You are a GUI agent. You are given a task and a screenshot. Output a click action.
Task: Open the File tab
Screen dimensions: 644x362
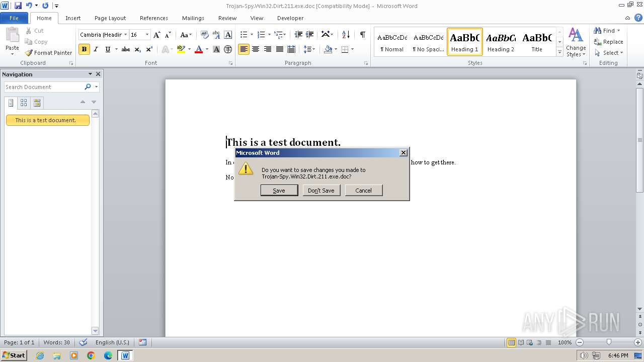[14, 18]
